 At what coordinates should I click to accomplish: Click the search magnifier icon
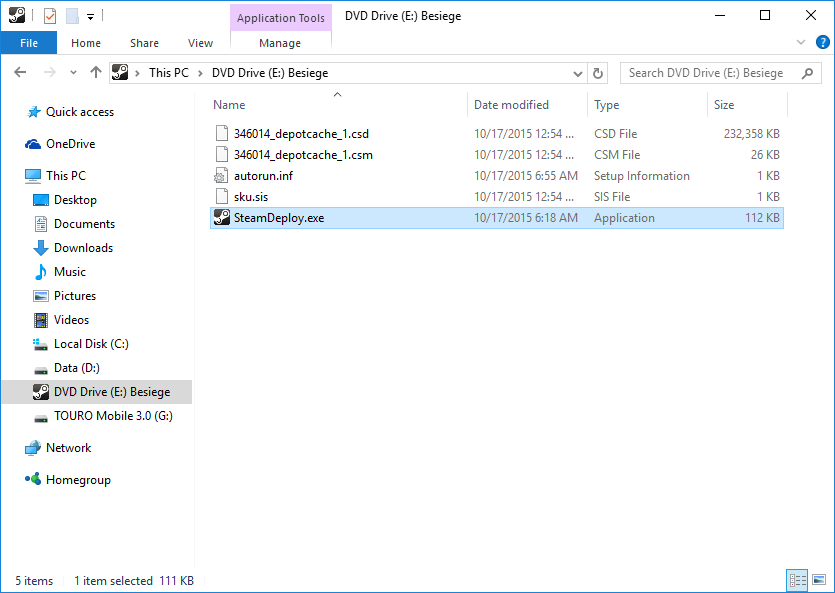[x=807, y=73]
